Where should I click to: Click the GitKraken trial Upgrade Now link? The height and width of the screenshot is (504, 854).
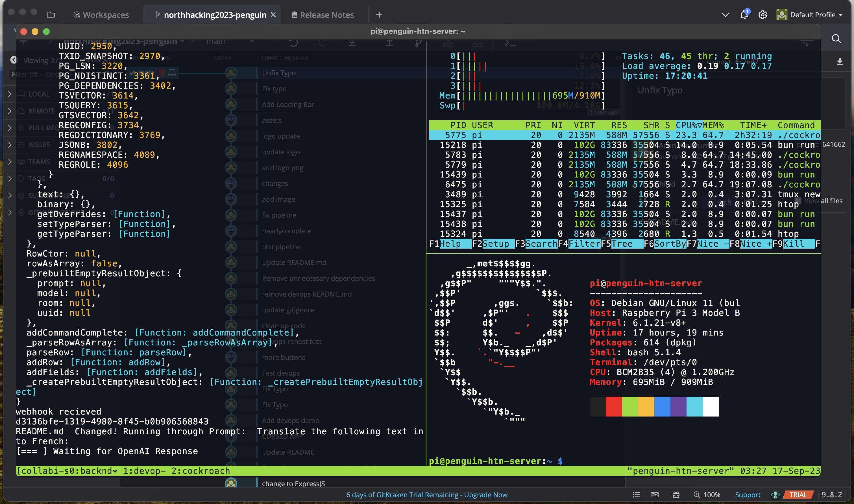[x=486, y=494]
